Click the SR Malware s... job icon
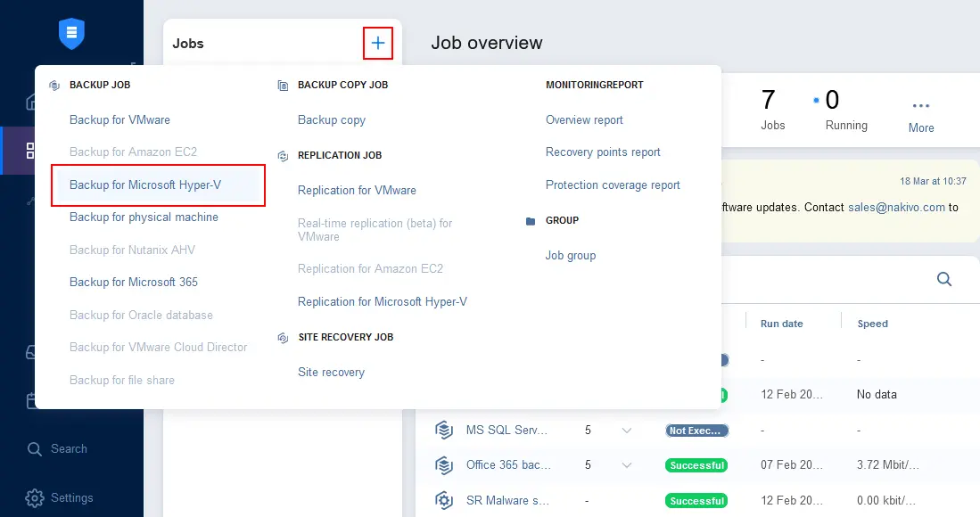The image size is (980, 517). [444, 500]
